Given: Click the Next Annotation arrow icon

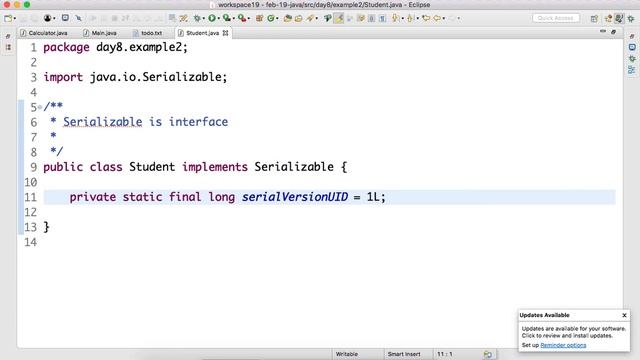Looking at the screenshot, I should [396, 18].
